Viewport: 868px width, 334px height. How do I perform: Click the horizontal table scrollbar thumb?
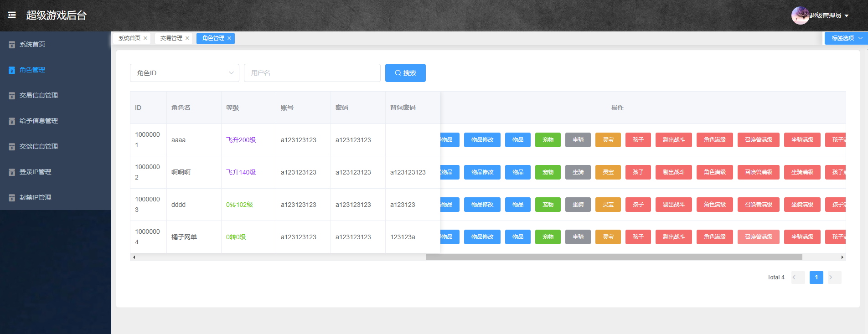614,257
